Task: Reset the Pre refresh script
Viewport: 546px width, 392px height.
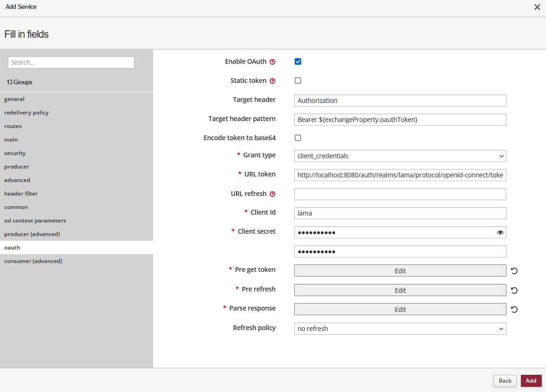Action: (x=514, y=290)
